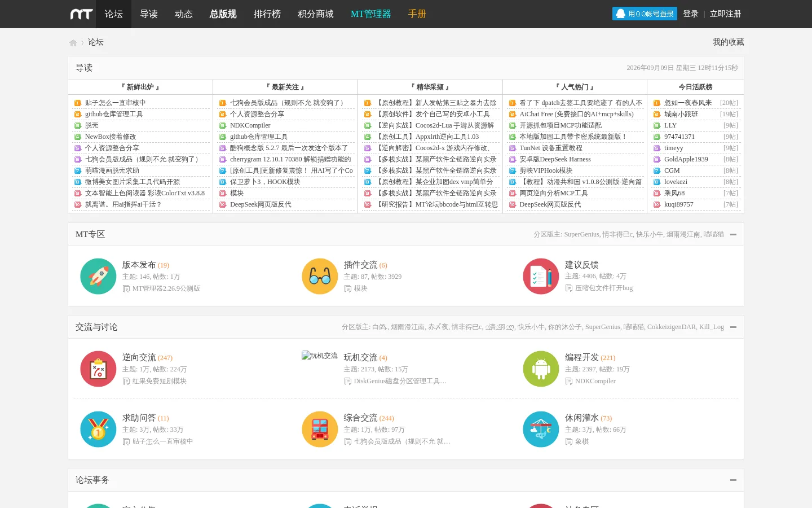812x508 pixels.
Task: Click post icon beside NDKCompiler in 编程开发
Action: coord(569,381)
